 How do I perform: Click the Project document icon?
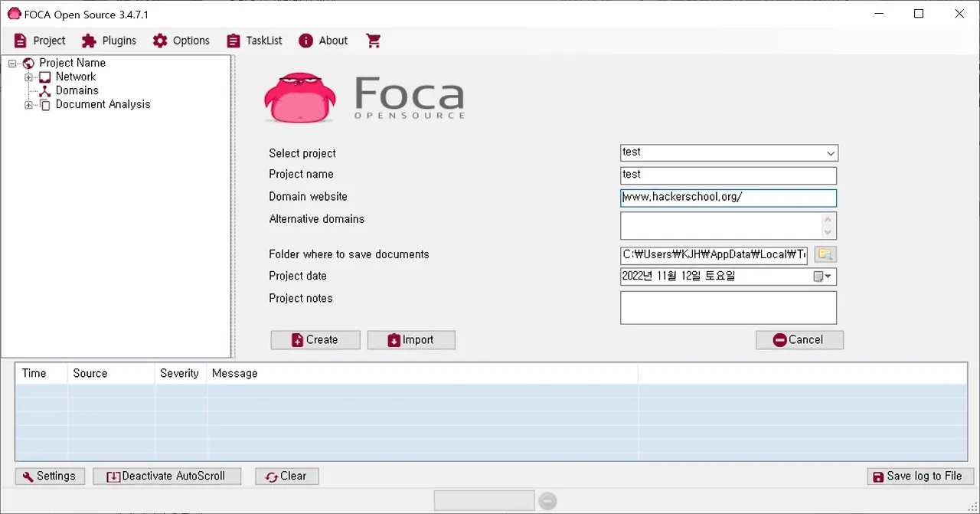(21, 41)
